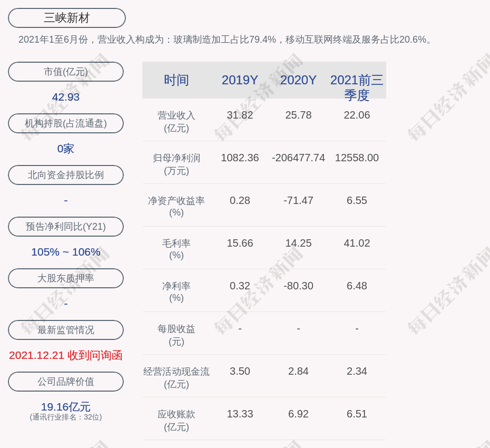The width and height of the screenshot is (490, 448).
Task: Click the 市值(亿元) label pill
Action: click(66, 72)
